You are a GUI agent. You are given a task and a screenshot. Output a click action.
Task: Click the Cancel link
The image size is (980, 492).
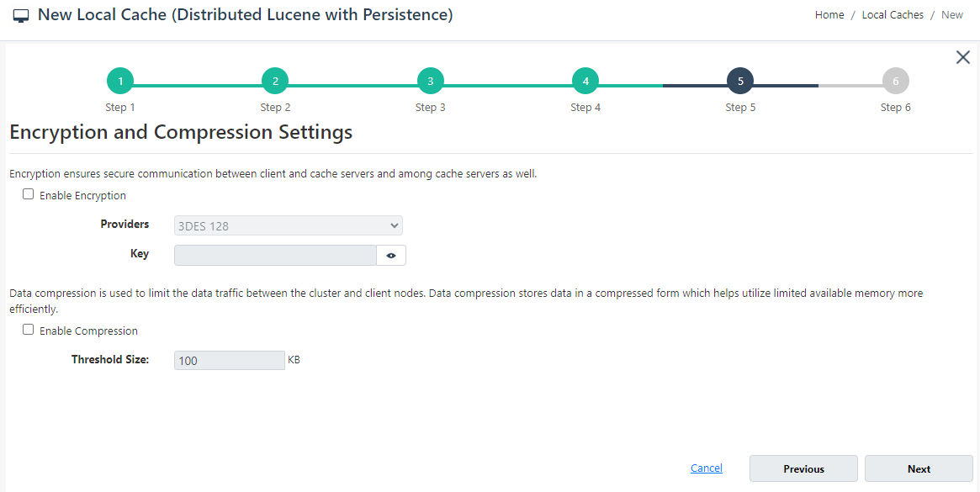707,468
